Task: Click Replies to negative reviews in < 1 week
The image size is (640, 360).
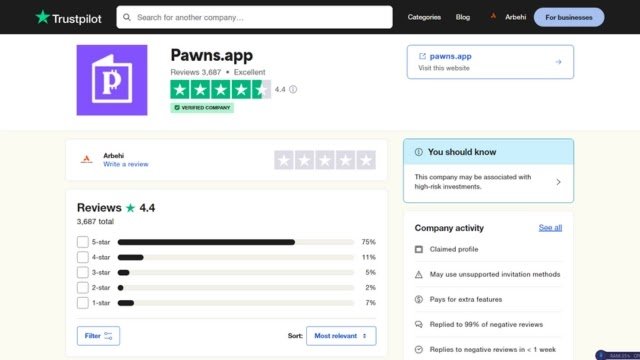Action: click(x=493, y=350)
